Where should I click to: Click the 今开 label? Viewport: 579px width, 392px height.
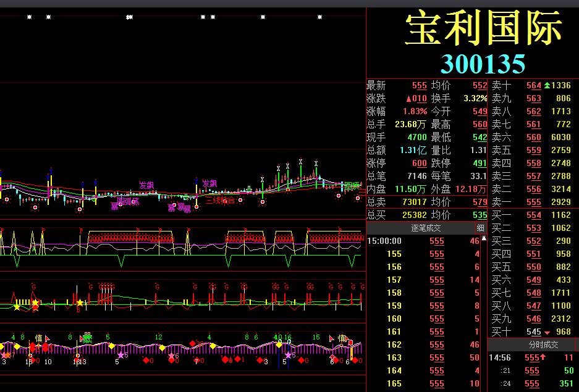tap(441, 111)
